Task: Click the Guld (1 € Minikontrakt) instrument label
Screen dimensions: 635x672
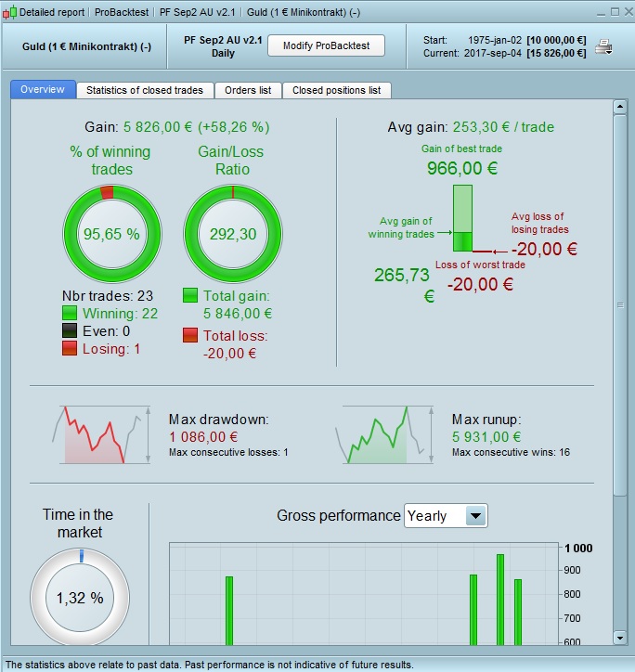Action: coord(86,46)
